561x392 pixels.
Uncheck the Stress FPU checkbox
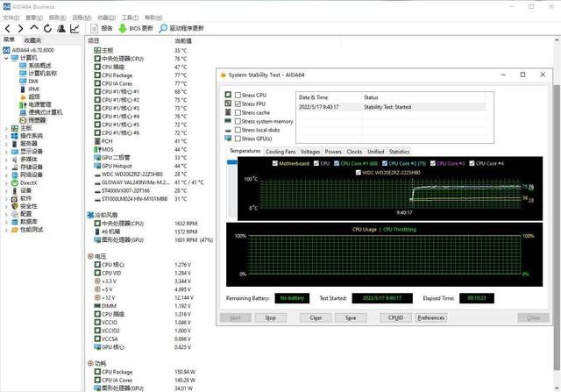click(238, 103)
